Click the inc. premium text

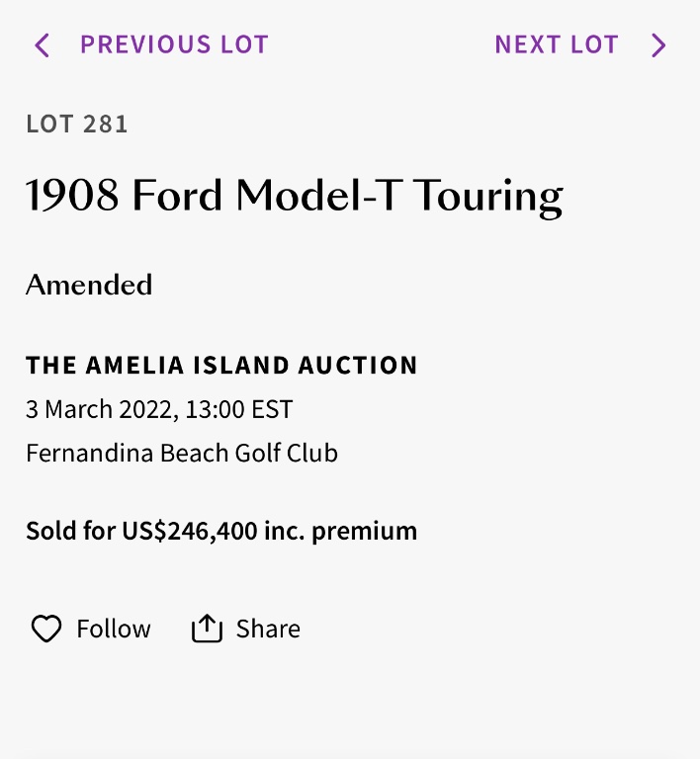[340, 531]
